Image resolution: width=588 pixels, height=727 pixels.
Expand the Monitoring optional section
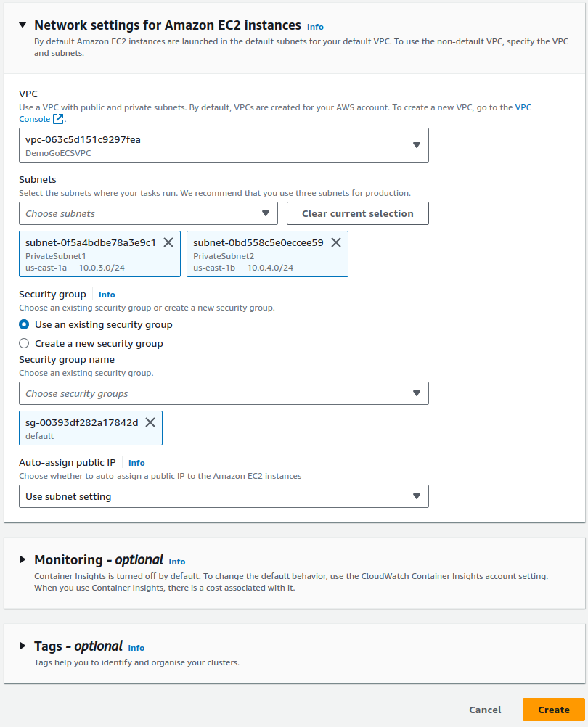point(23,560)
